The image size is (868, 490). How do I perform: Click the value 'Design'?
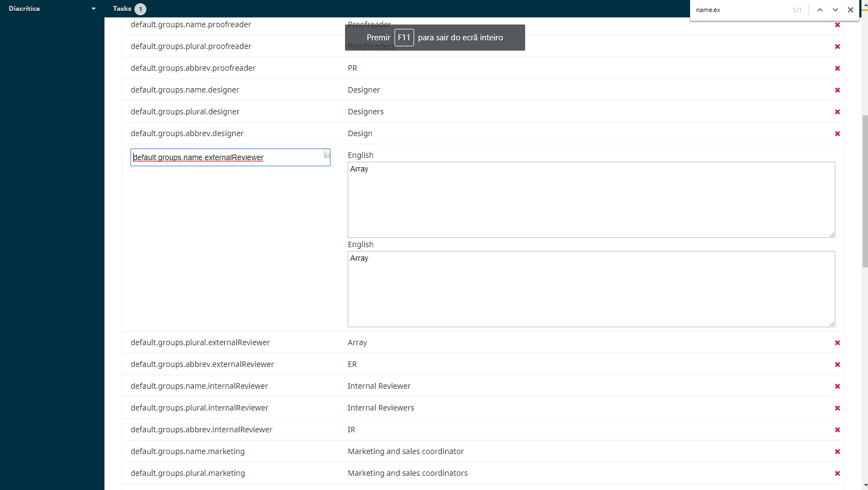(360, 133)
